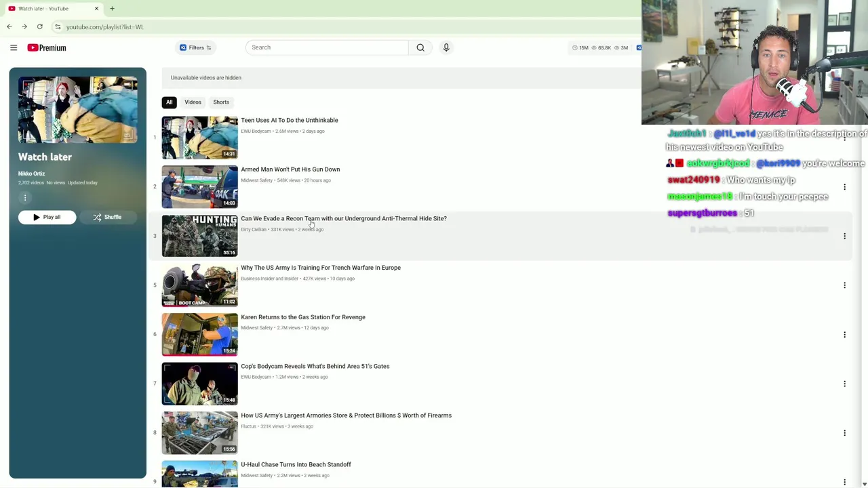The width and height of the screenshot is (868, 488).
Task: Open 'How US Army's Largest Armories' title
Action: tap(346, 415)
